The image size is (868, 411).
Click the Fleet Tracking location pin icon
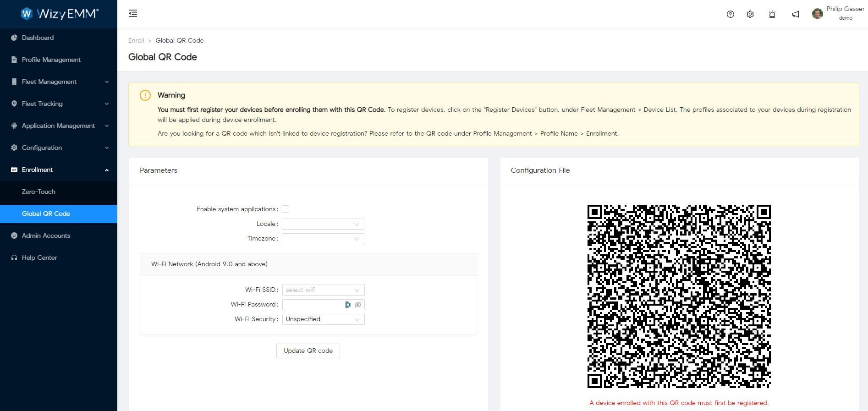click(14, 104)
